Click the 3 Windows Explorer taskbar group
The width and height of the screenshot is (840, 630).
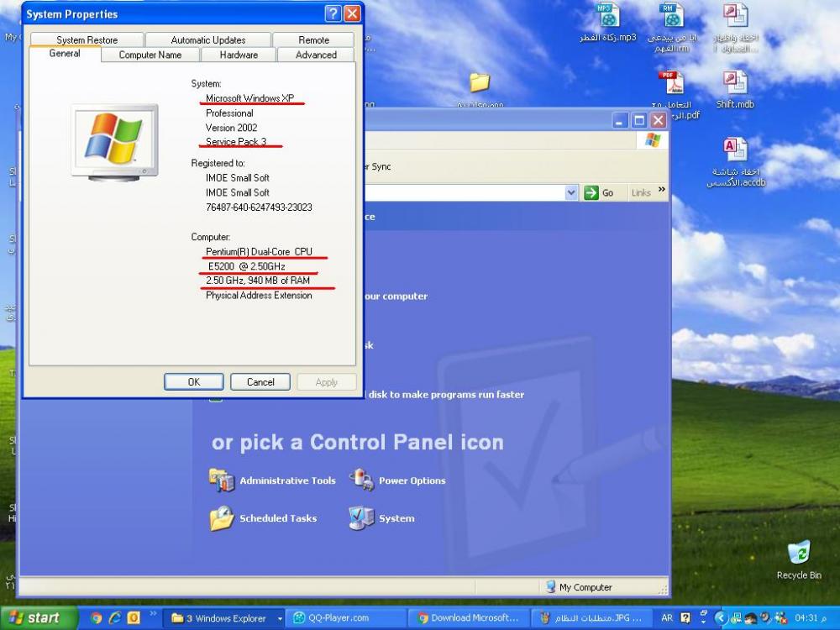click(x=223, y=618)
